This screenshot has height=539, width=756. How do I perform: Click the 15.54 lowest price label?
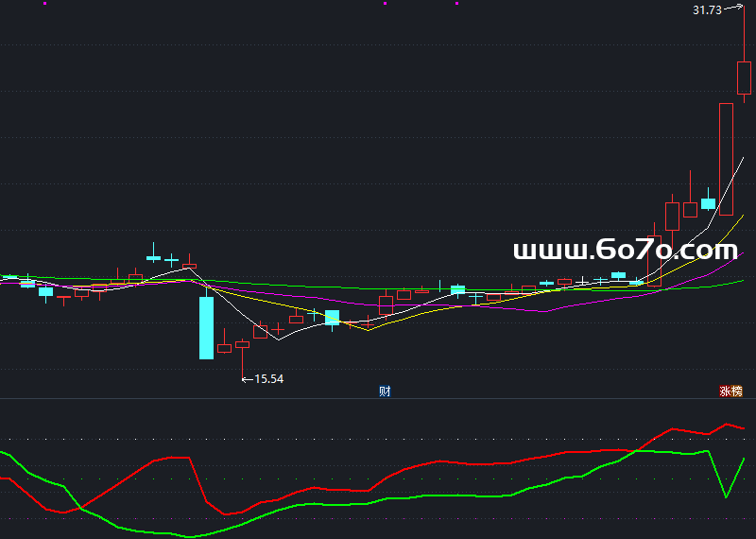point(269,379)
